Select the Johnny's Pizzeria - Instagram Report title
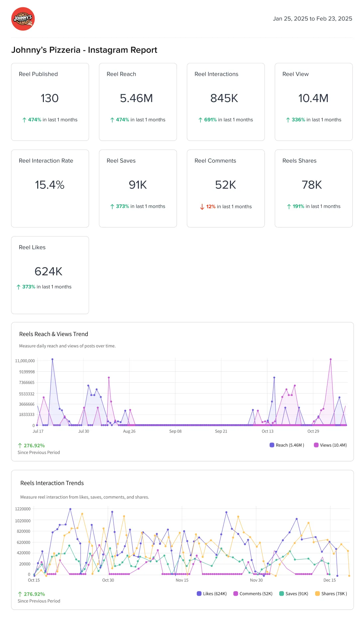Viewport: 364px width, 623px height. [x=84, y=50]
